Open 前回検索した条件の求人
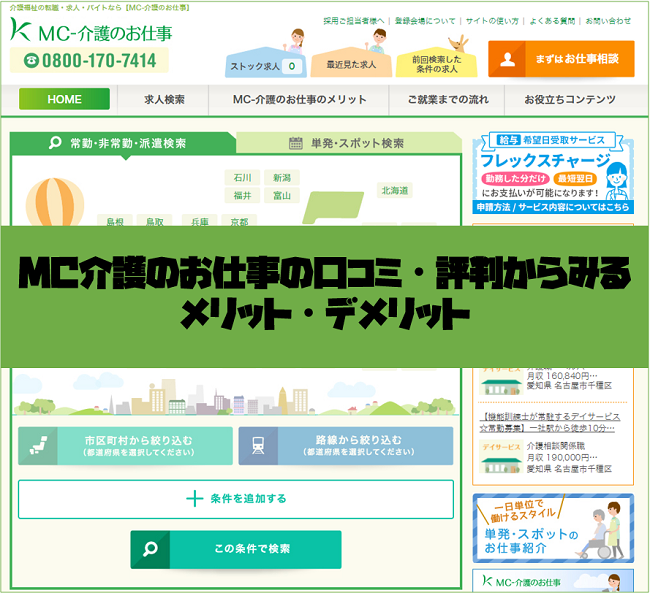650x593 pixels. pos(437,64)
